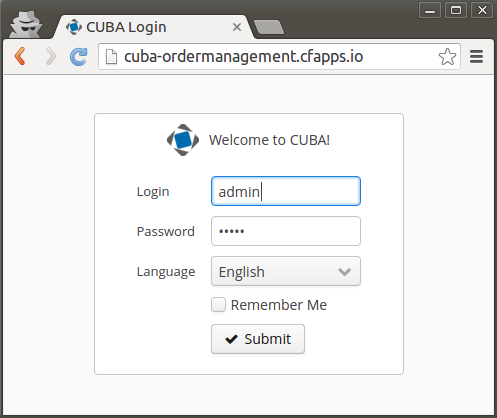Bookmark page using star icon
Image resolution: width=497 pixels, height=418 pixels.
[447, 57]
